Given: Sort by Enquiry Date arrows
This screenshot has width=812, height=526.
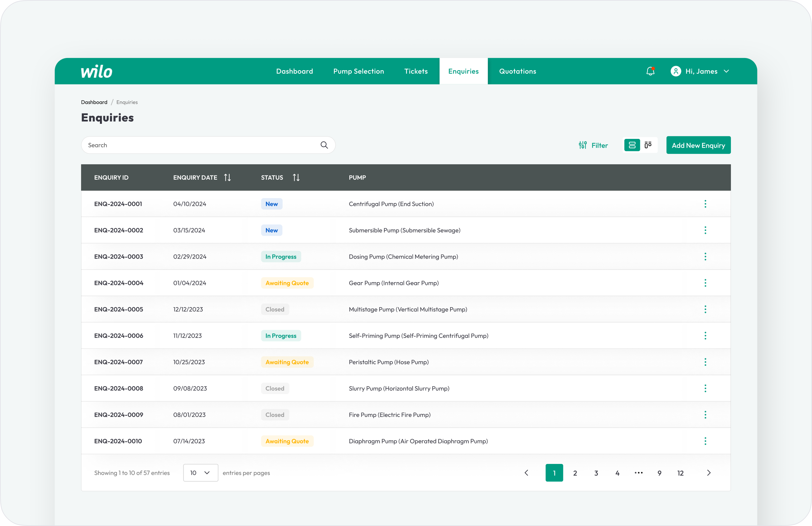Looking at the screenshot, I should 227,177.
